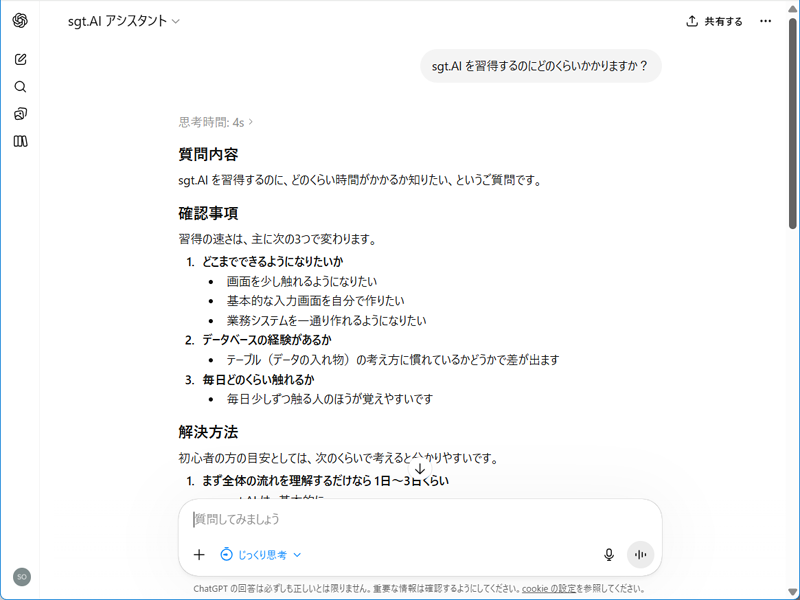Click the SO profile avatar
The width and height of the screenshot is (800, 600).
22,577
